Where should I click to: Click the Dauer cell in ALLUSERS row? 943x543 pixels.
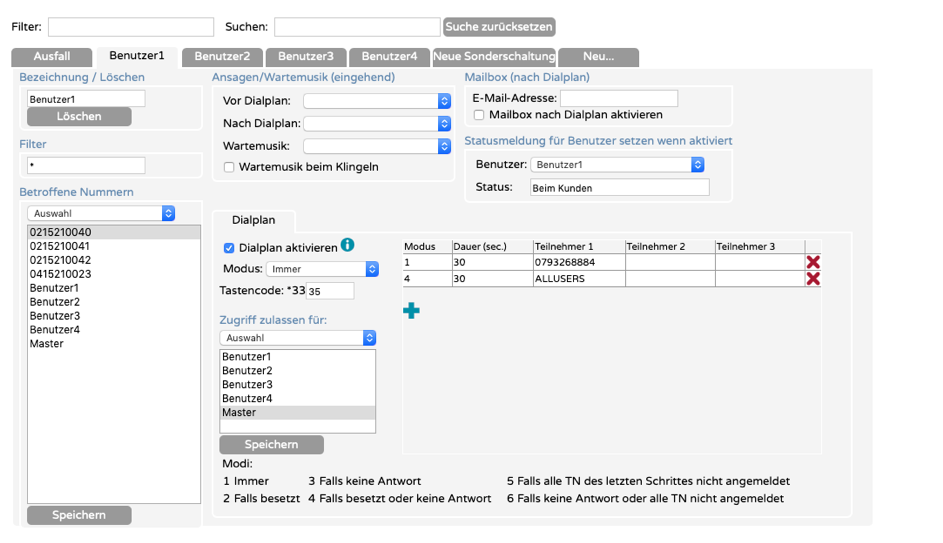click(x=492, y=278)
